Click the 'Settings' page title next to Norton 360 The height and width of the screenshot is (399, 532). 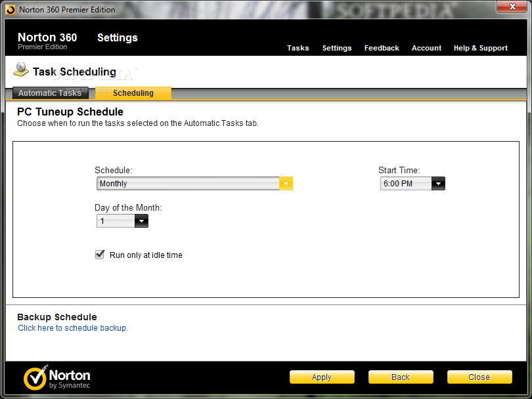(118, 37)
